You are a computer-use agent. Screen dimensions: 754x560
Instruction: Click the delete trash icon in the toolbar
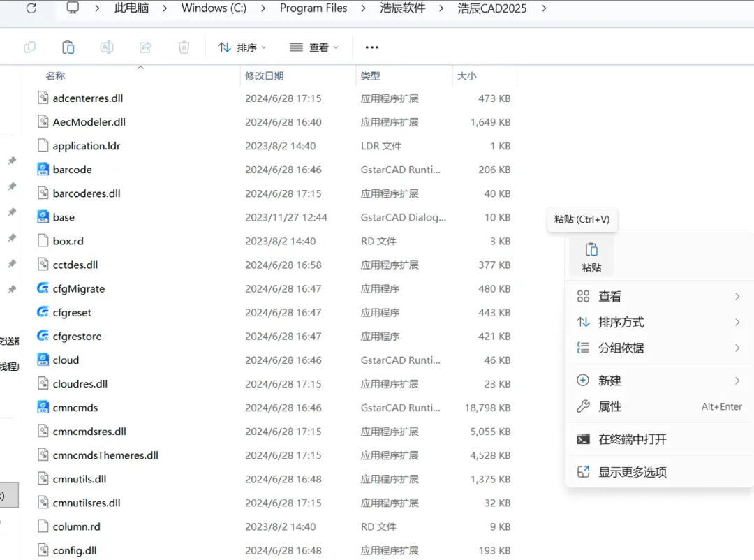tap(184, 47)
